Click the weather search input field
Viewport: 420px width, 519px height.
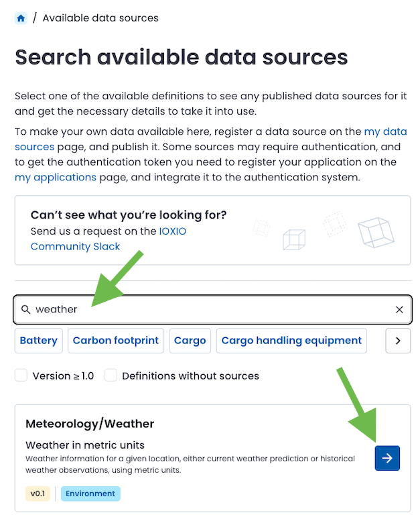point(208,310)
